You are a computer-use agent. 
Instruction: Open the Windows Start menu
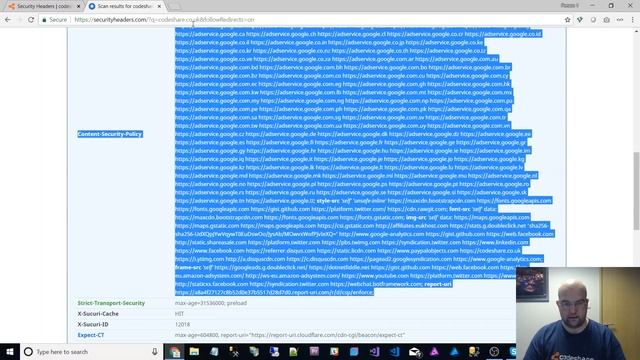[10, 351]
